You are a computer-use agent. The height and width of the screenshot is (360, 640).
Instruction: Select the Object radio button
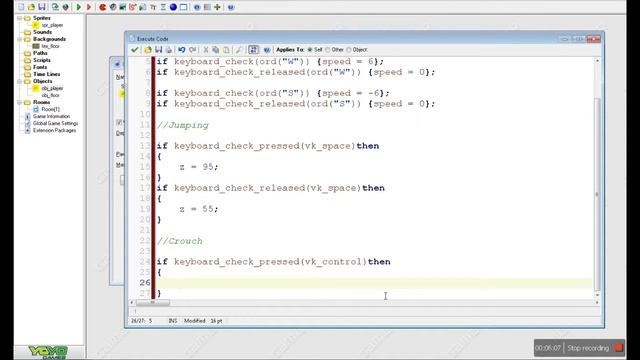point(349,49)
